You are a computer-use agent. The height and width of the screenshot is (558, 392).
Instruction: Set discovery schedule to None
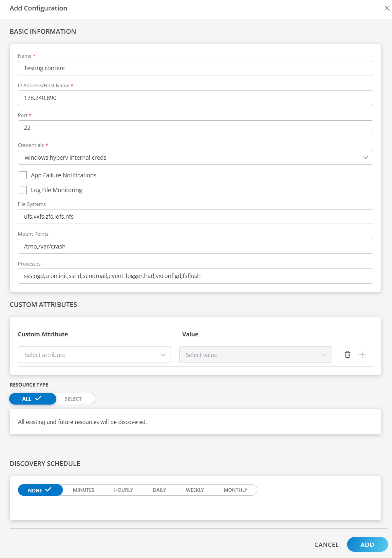[x=40, y=490]
